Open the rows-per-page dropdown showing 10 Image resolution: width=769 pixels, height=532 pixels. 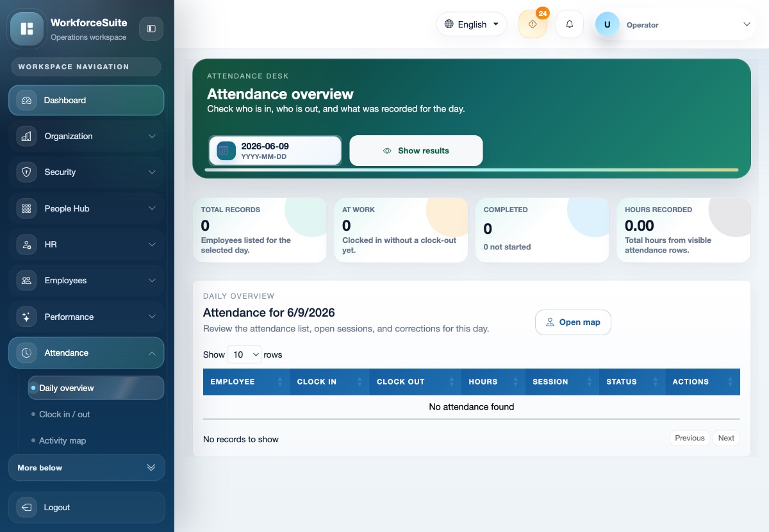245,354
